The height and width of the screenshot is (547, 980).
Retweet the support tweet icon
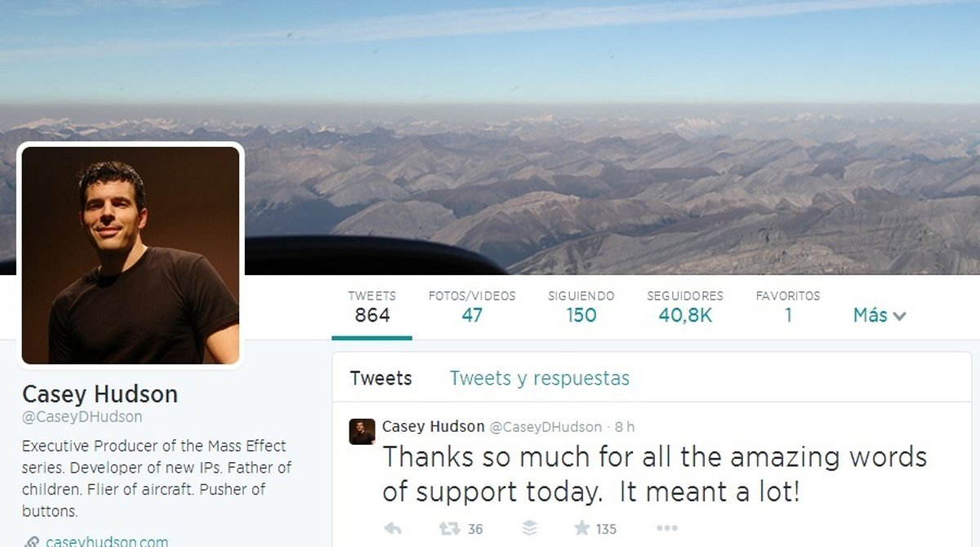click(449, 528)
